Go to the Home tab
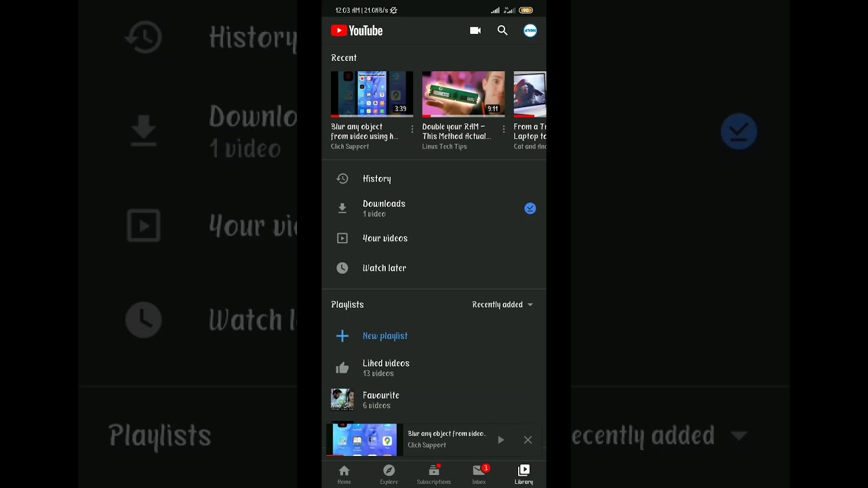The width and height of the screenshot is (868, 488). coord(344,474)
